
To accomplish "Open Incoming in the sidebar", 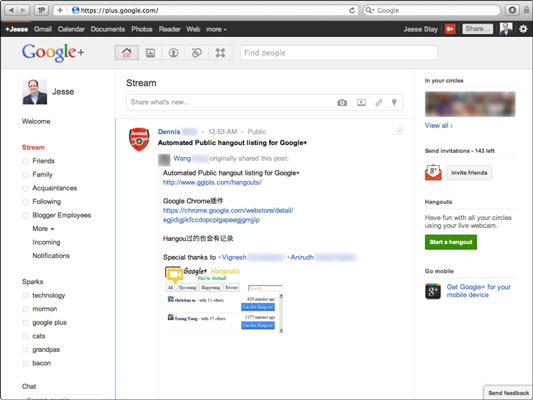I will coord(46,242).
